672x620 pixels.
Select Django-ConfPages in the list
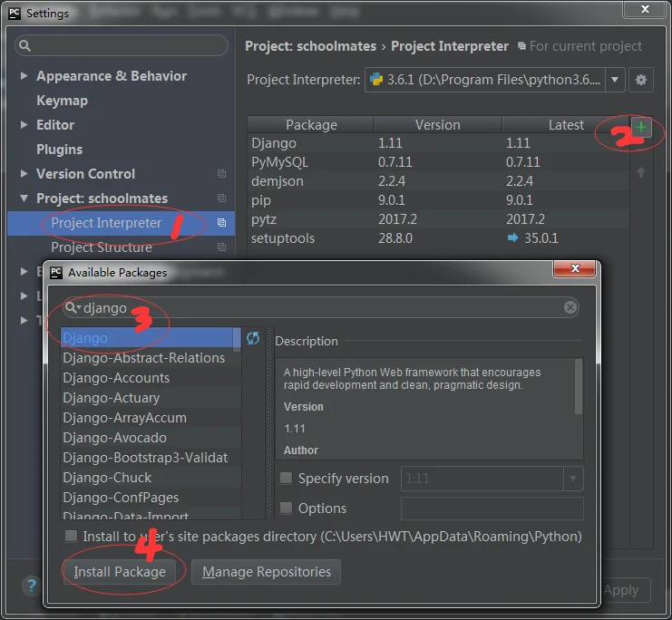151,497
